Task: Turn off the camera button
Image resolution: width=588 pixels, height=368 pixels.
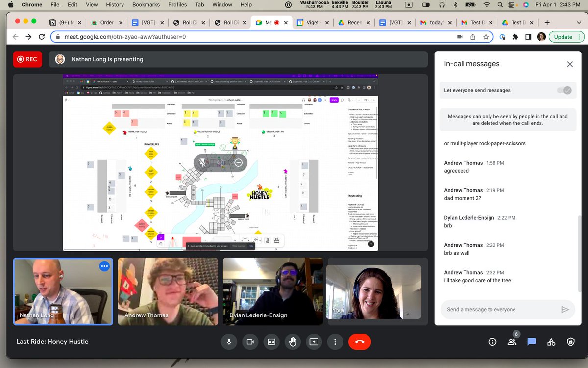Action: click(x=250, y=342)
